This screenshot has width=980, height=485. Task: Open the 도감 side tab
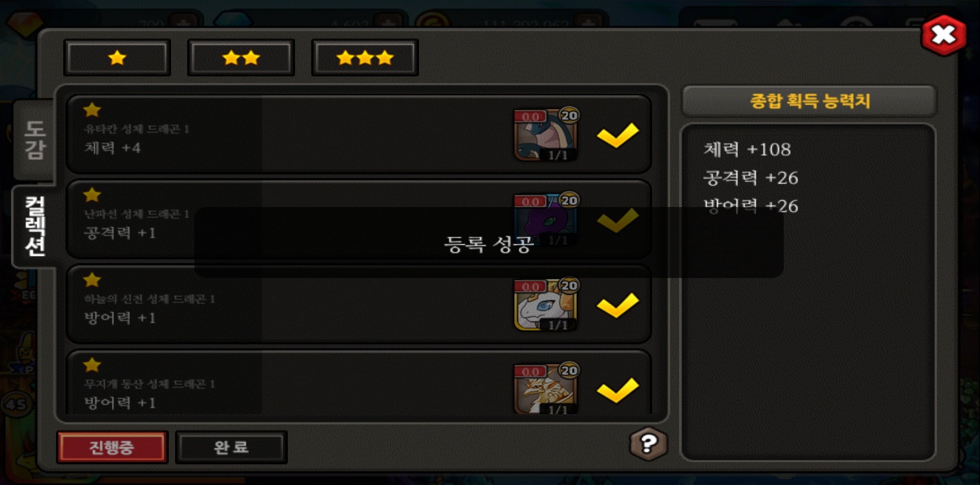tap(35, 140)
